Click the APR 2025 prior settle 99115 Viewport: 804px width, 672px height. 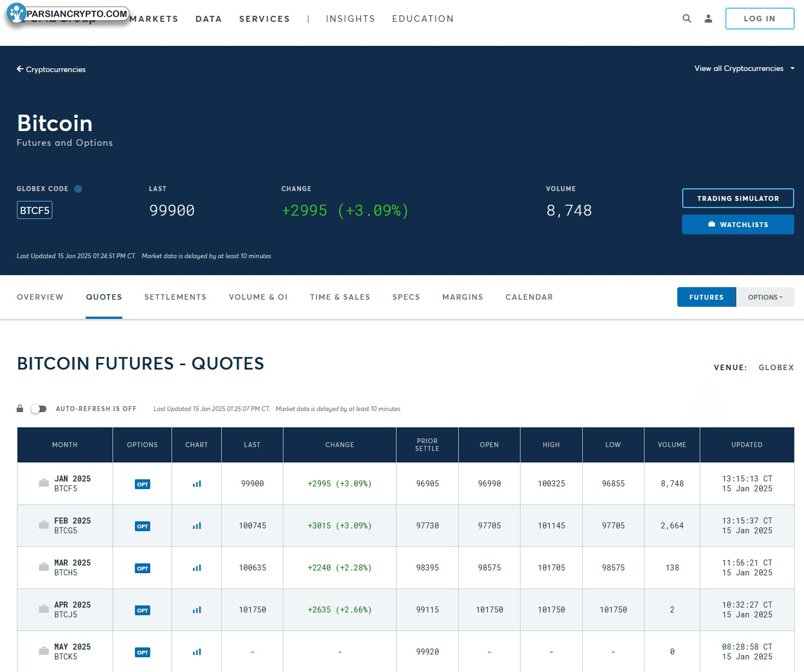427,610
